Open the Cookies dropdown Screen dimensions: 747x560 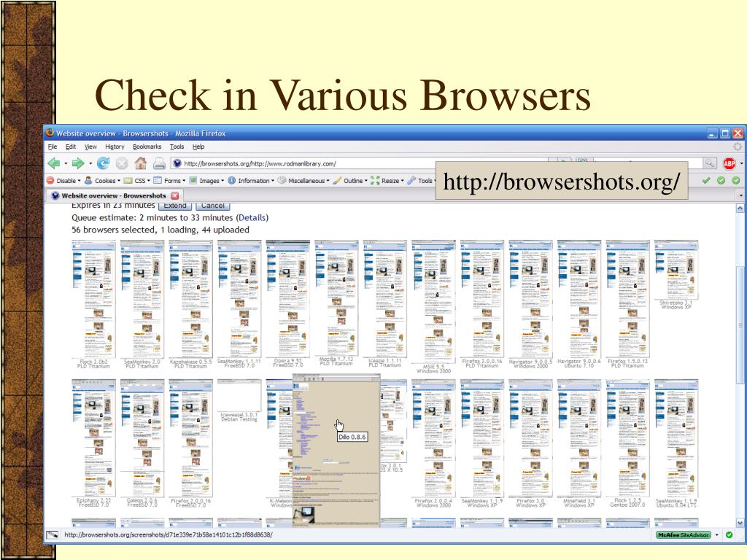(102, 181)
